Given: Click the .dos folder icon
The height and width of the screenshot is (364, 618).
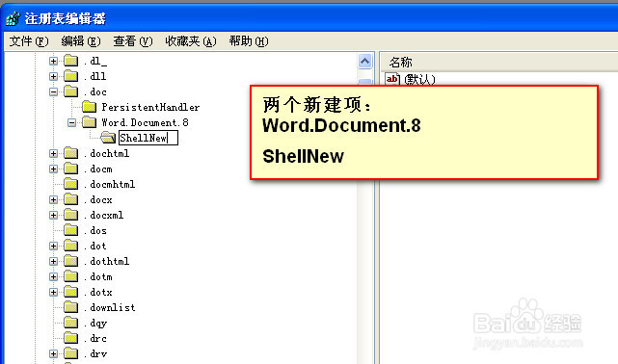Looking at the screenshot, I should 71,230.
